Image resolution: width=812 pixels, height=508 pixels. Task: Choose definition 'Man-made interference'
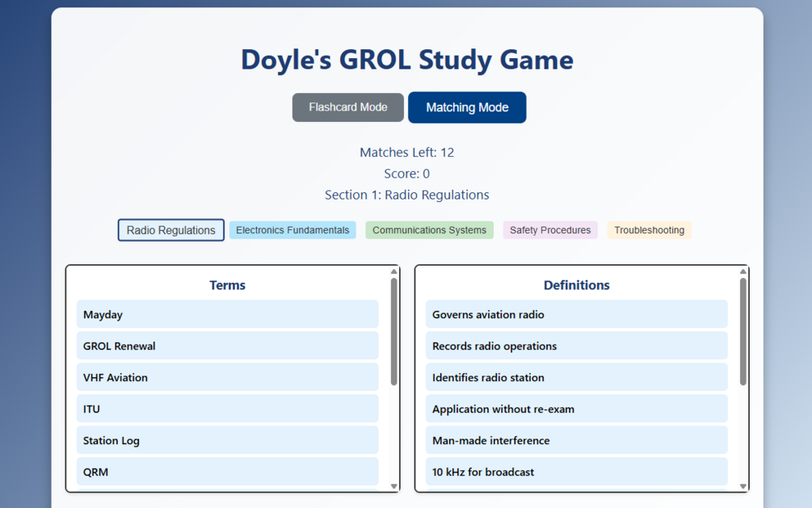click(x=576, y=441)
